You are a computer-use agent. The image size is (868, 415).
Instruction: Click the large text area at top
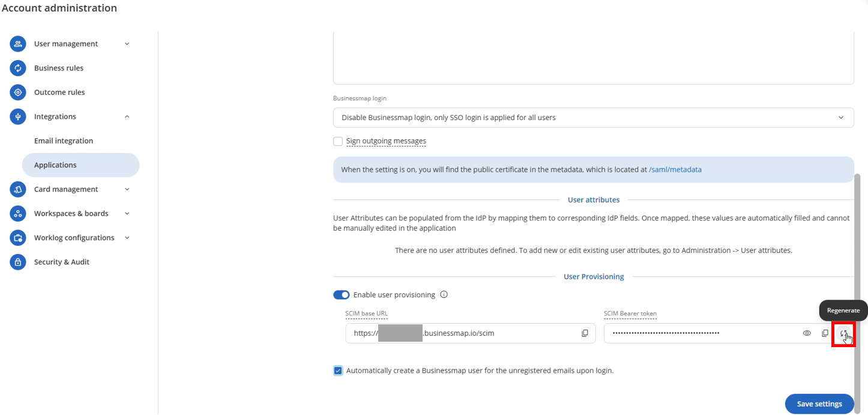[594, 58]
